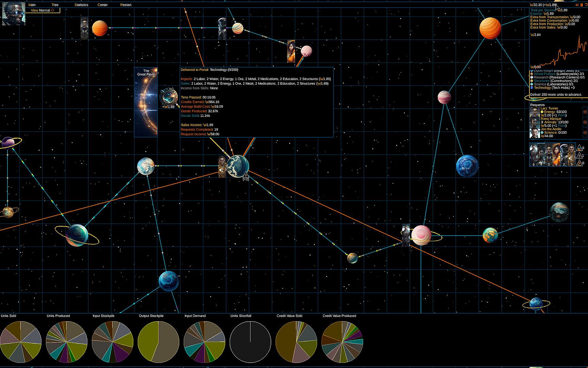Select the solid blue planet on the right
The image size is (588, 368).
tap(467, 166)
